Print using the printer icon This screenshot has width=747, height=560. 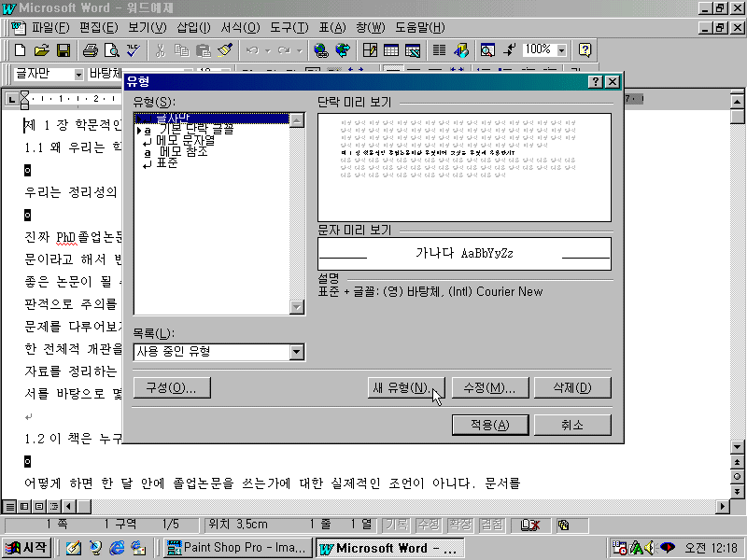click(x=90, y=50)
